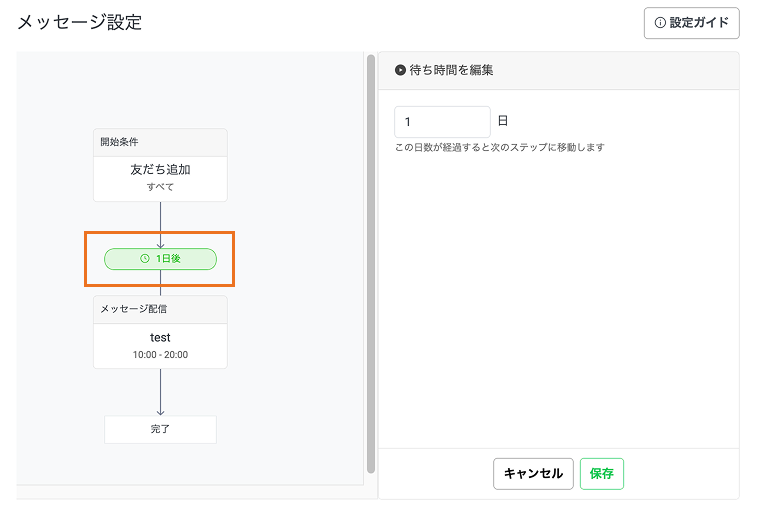Click the 待ち時間を編集 panel title
Screen dimensions: 765x518
(451, 70)
